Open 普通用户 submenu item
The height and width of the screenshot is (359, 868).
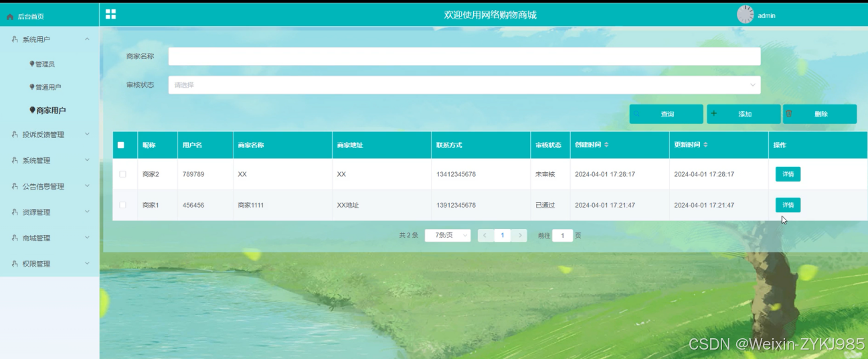pyautogui.click(x=48, y=87)
